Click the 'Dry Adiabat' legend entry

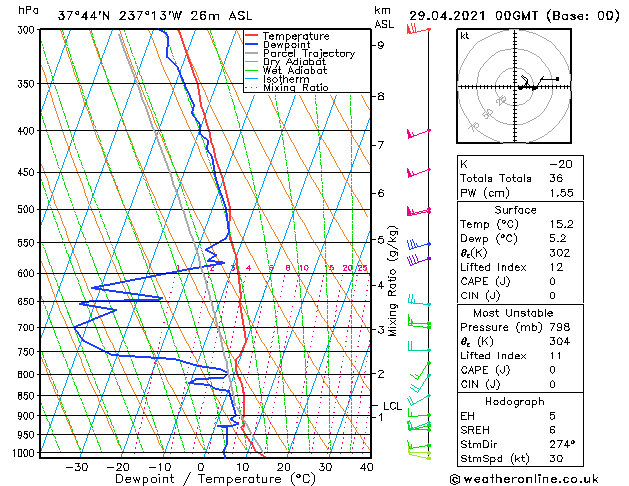[294, 62]
